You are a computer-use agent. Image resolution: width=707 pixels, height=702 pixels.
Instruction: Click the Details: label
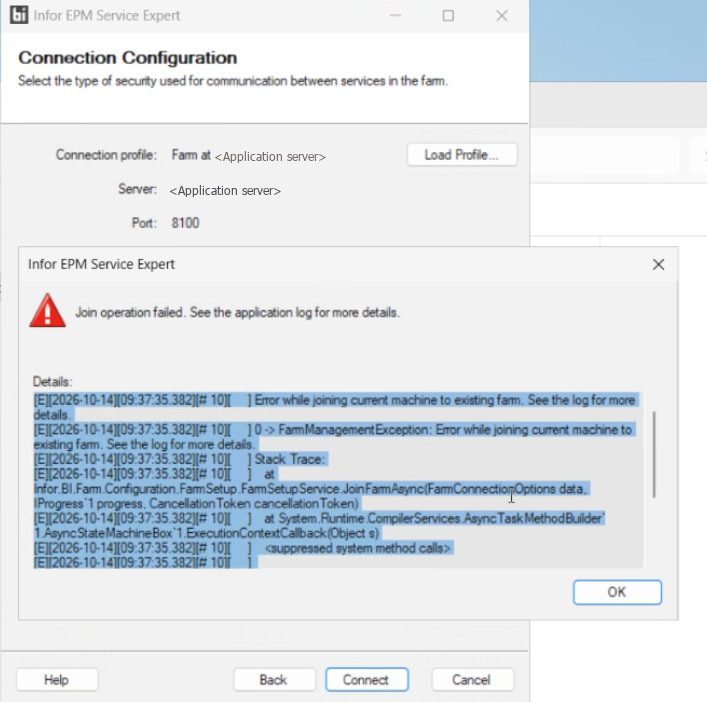pyautogui.click(x=52, y=382)
